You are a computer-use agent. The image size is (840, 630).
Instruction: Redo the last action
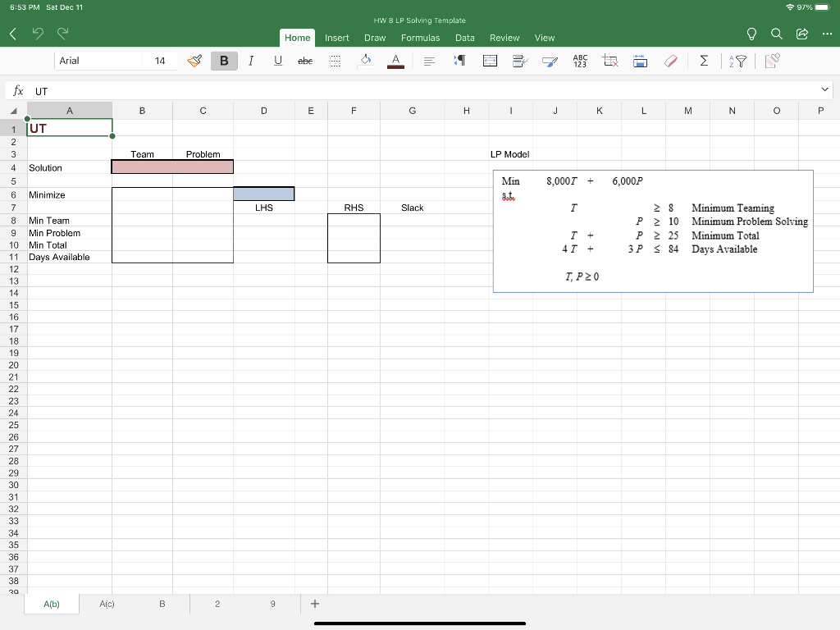pos(62,34)
